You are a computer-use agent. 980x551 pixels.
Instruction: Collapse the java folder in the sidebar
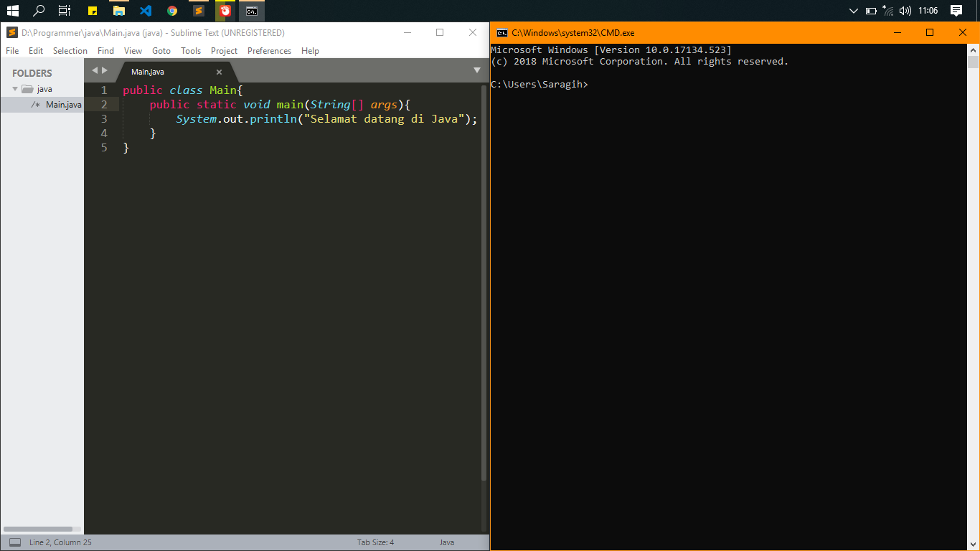[15, 89]
